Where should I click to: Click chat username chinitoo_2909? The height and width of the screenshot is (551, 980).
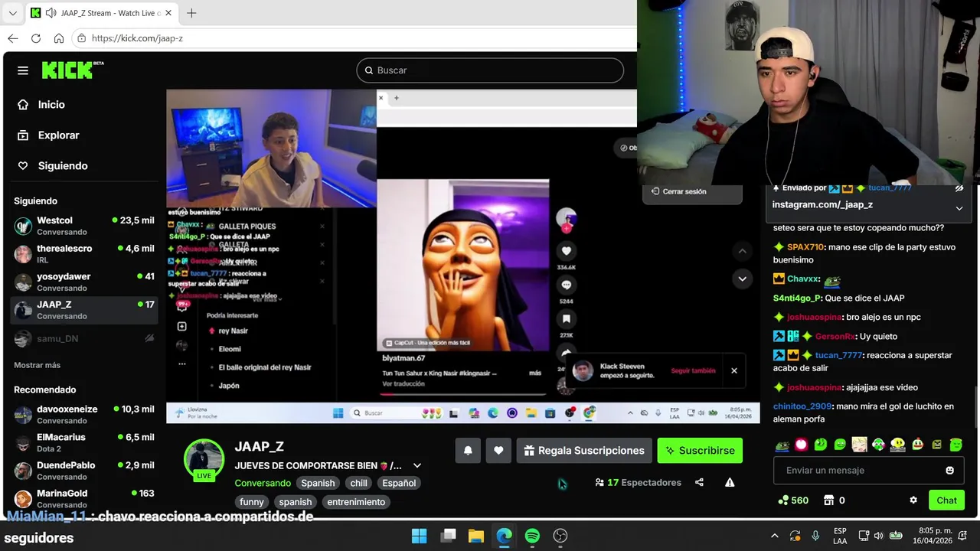(802, 406)
